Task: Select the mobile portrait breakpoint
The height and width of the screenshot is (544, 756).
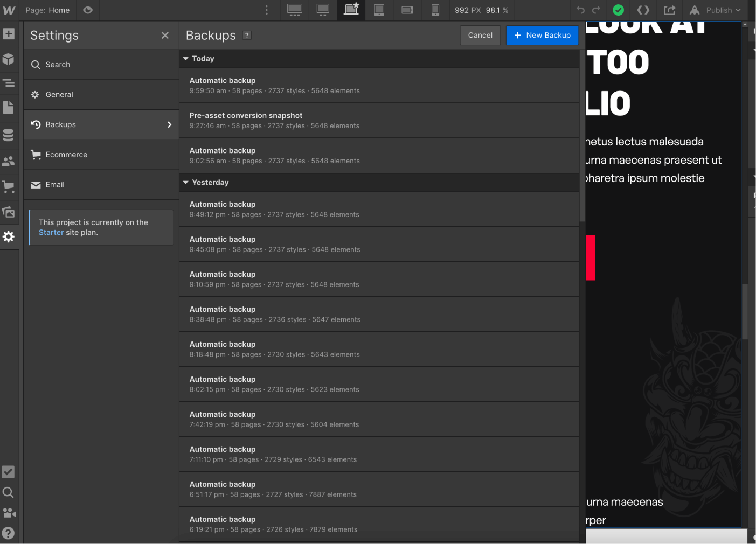Action: pos(435,10)
